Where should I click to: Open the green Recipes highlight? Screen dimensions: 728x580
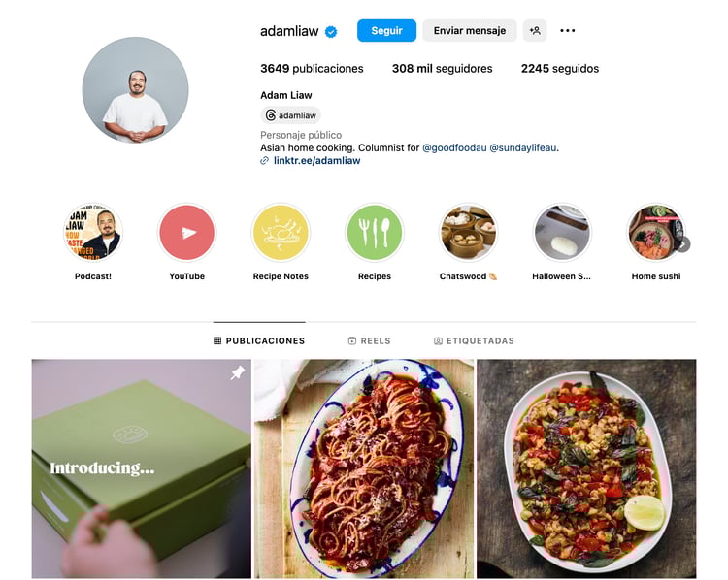[375, 232]
